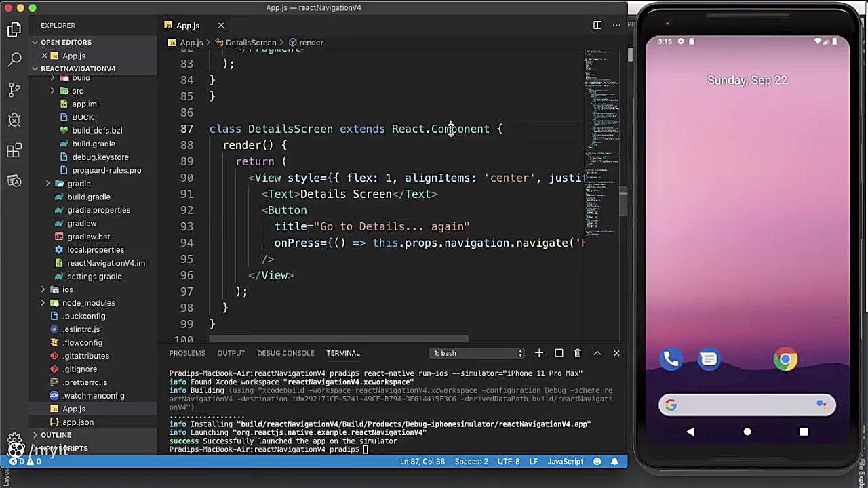Open the Run and Debug view
Screen dimensions: 868x488
pyautogui.click(x=14, y=120)
